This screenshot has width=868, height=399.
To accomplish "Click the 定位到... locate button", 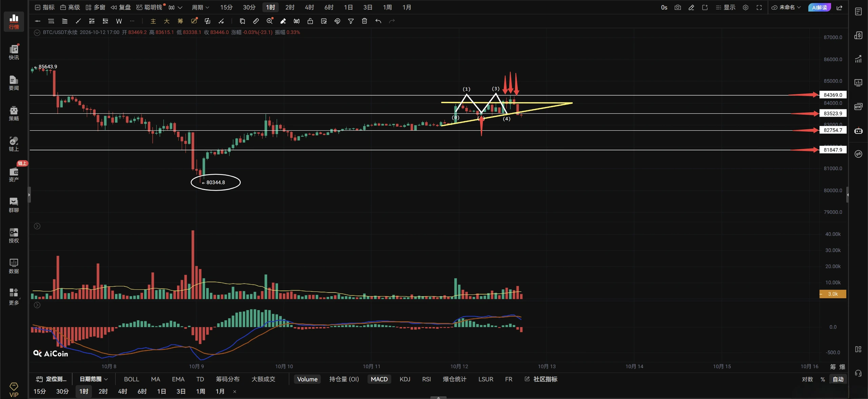I will click(52, 379).
